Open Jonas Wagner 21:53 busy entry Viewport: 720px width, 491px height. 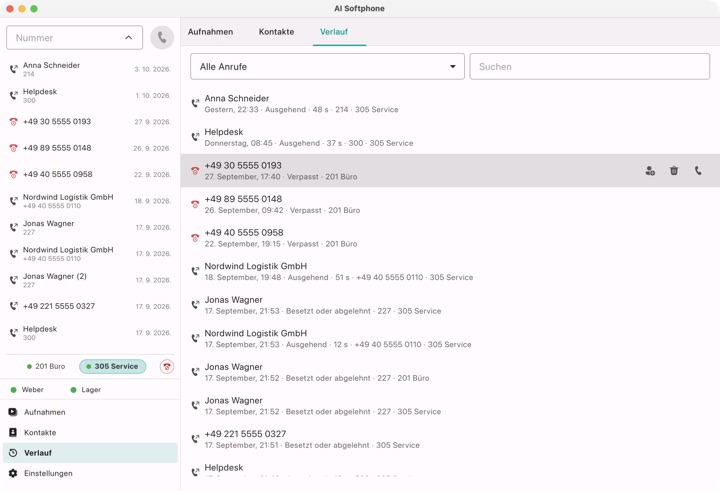point(450,305)
